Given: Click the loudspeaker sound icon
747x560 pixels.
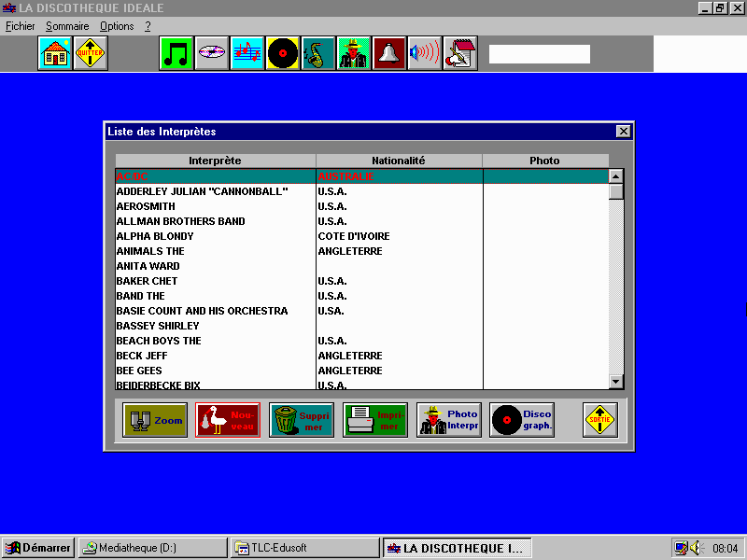Looking at the screenshot, I should point(425,53).
